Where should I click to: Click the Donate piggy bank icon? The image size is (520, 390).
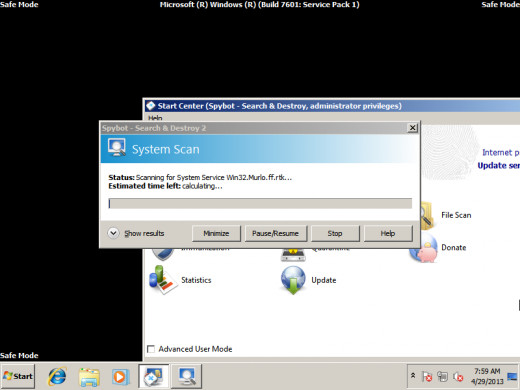click(x=424, y=249)
